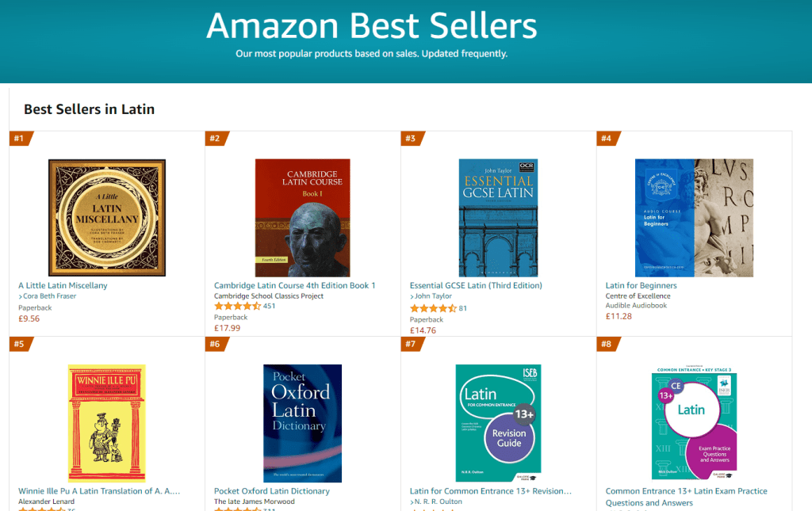Open the 451 reviews count link
This screenshot has width=812, height=511.
[269, 307]
